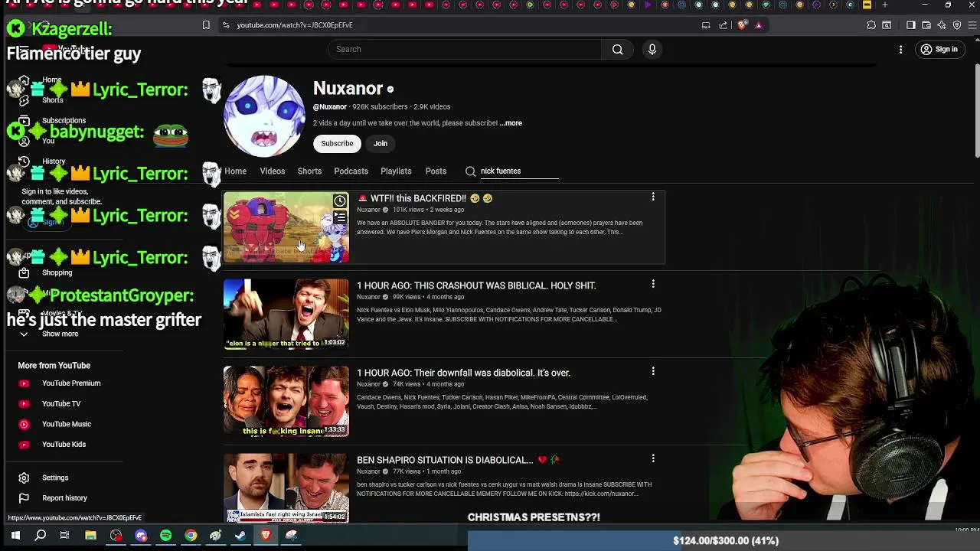Open File Explorer from taskbar

pyautogui.click(x=90, y=536)
